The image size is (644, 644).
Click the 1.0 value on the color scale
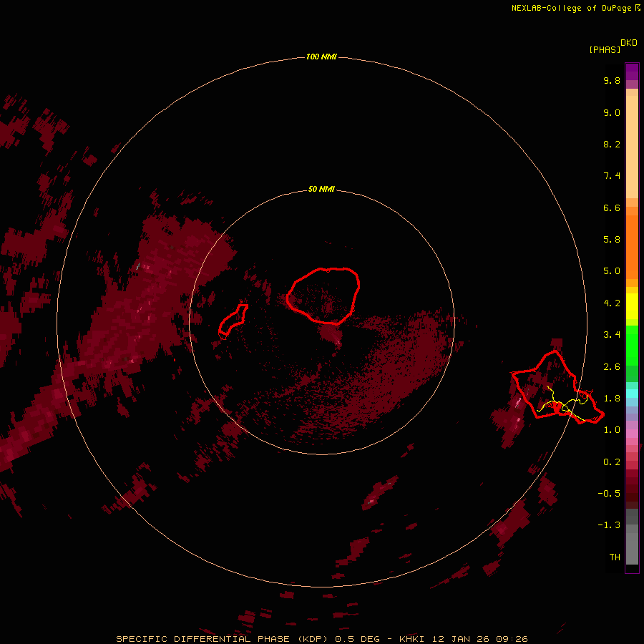[612, 430]
